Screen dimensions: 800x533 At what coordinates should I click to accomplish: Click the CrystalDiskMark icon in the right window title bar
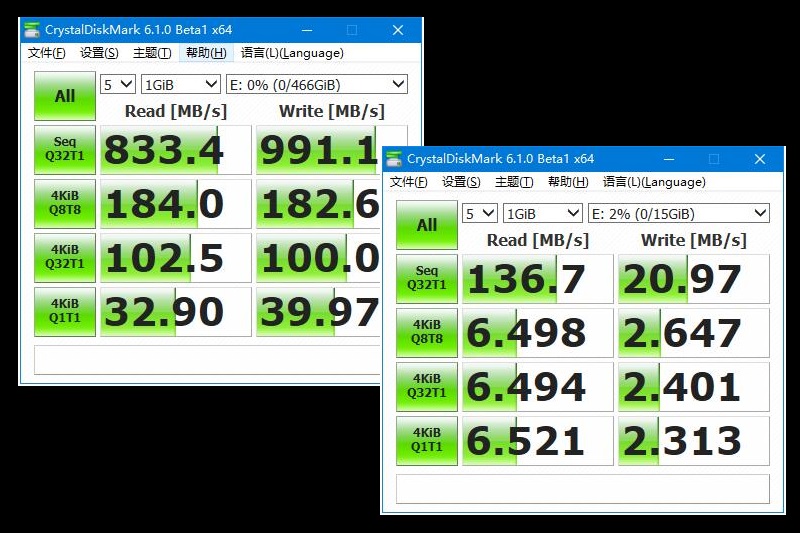coord(394,159)
